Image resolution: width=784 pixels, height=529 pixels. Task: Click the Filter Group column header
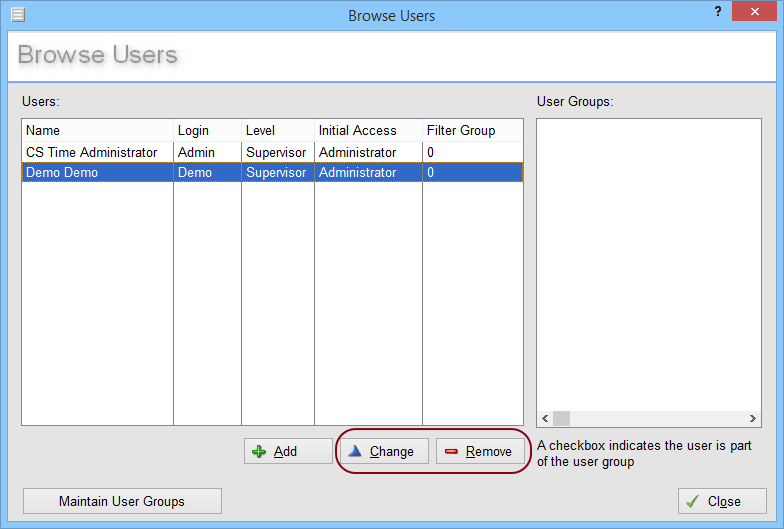point(472,130)
